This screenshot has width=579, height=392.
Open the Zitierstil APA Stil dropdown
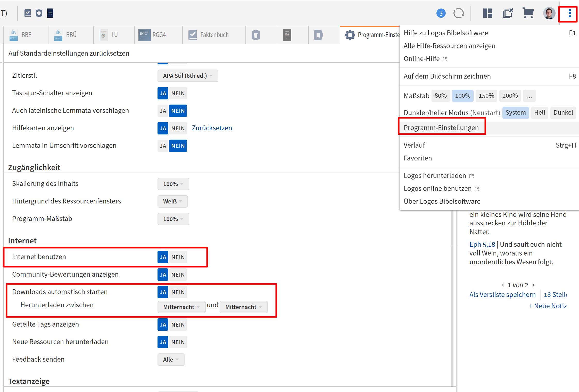pyautogui.click(x=188, y=76)
